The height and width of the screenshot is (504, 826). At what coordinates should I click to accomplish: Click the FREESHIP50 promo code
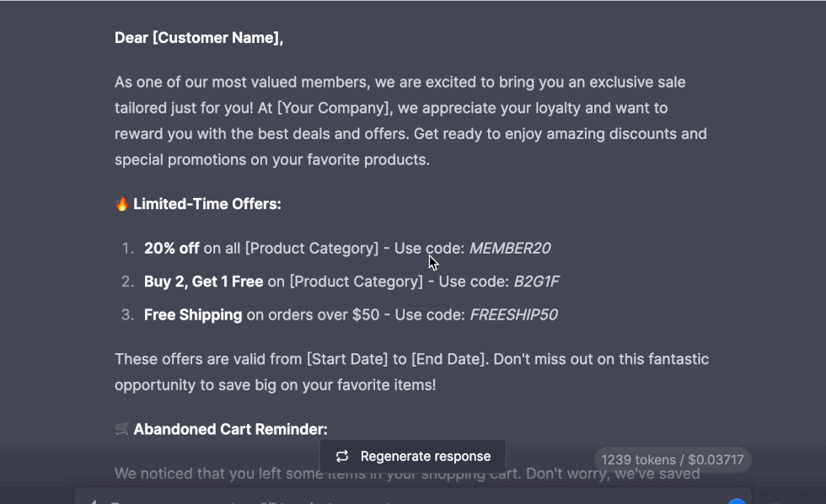coord(513,315)
